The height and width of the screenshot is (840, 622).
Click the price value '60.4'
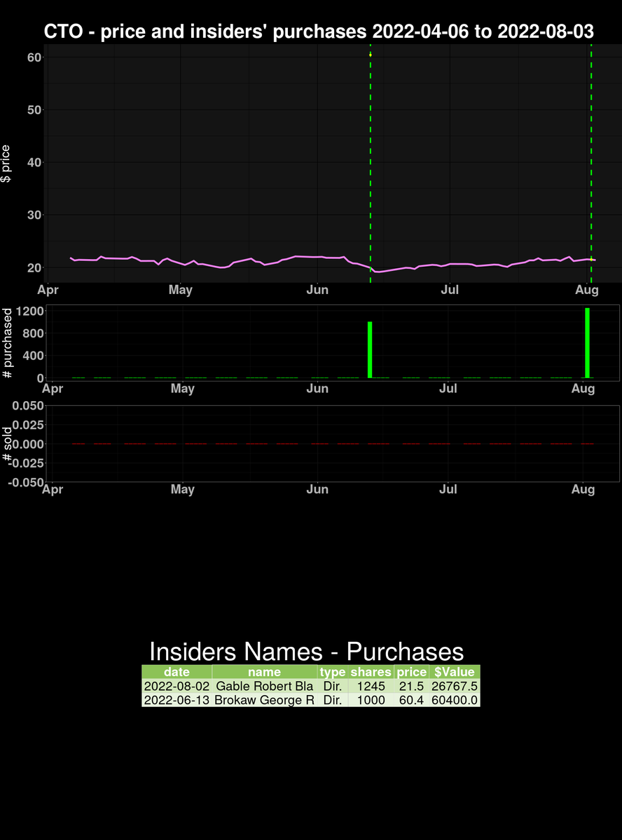pos(411,700)
